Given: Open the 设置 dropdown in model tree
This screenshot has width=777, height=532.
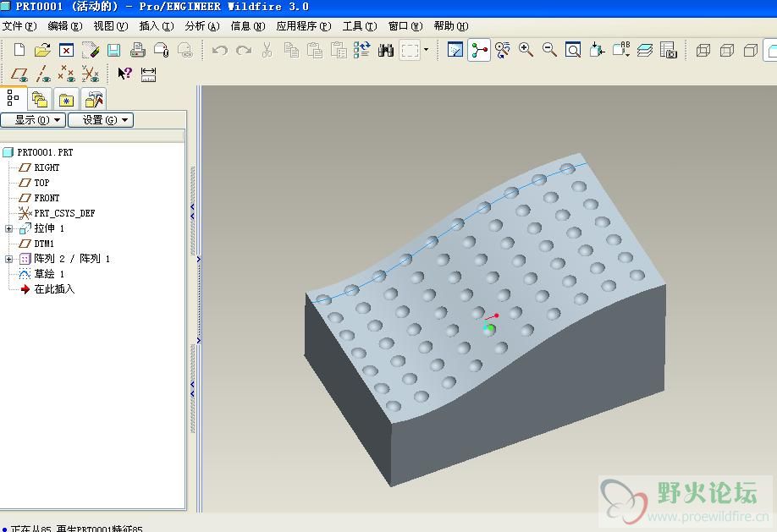Looking at the screenshot, I should point(101,120).
